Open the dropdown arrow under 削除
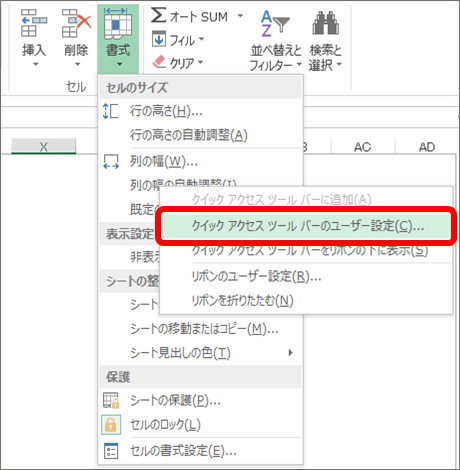This screenshot has height=470, width=460. click(x=77, y=64)
